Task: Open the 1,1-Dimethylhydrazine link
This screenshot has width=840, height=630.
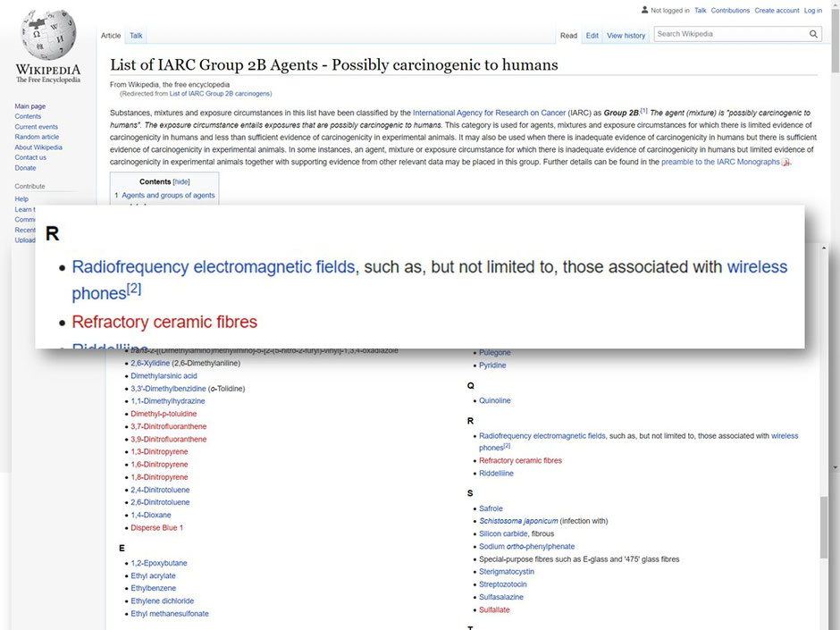Action: [168, 401]
